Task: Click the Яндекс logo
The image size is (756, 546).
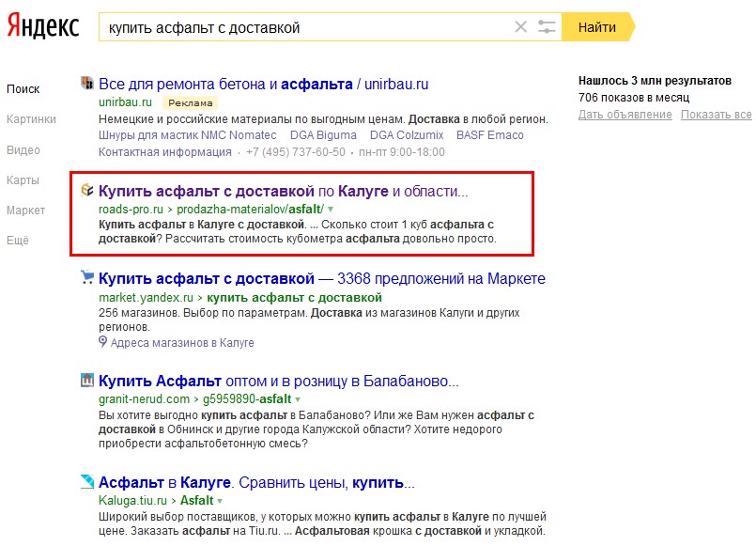Action: (x=43, y=26)
